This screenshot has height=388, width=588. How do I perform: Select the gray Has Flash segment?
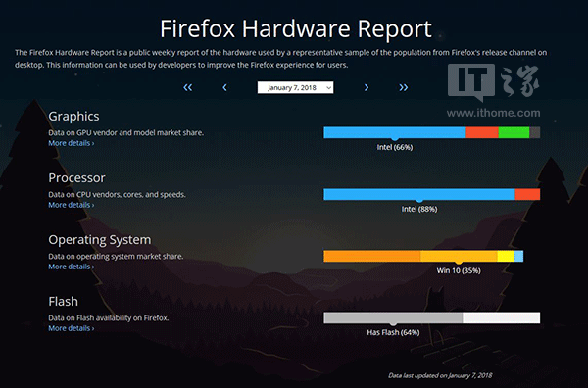(x=393, y=317)
